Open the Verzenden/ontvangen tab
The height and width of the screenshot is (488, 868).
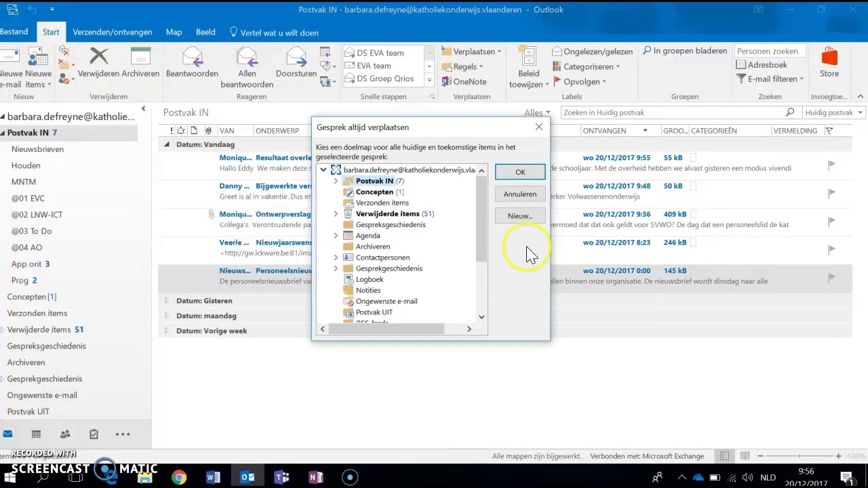coord(113,32)
